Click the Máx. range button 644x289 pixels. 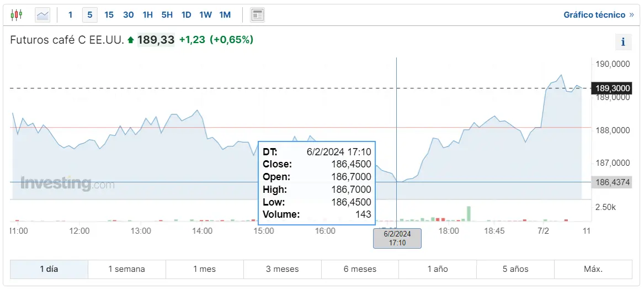tap(593, 269)
